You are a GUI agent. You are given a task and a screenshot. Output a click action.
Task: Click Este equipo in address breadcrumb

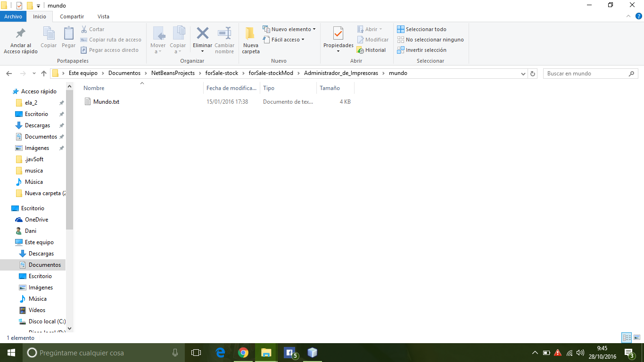coord(83,73)
